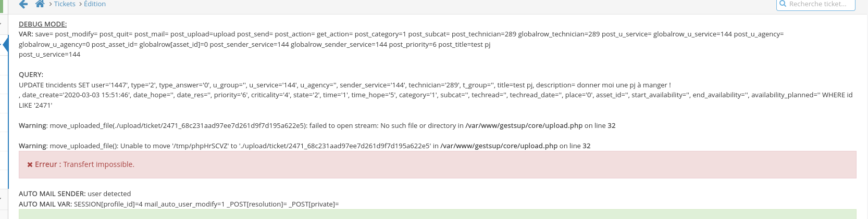Go back using the blue arrow icon

coord(23,4)
